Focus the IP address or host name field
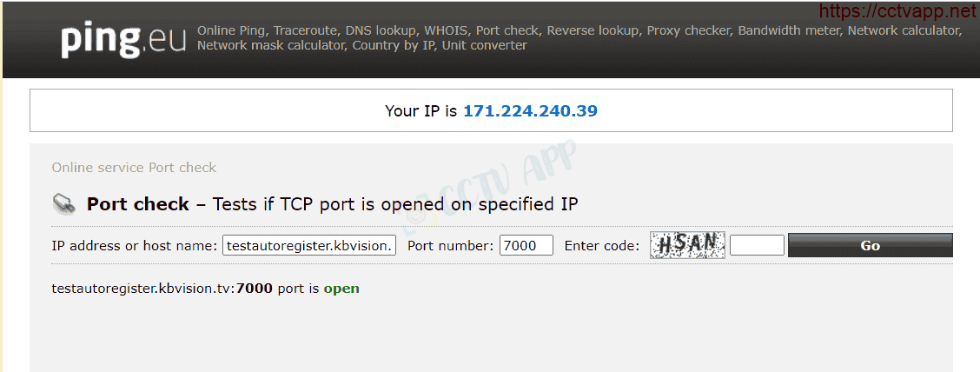This screenshot has height=372, width=980. click(x=310, y=246)
